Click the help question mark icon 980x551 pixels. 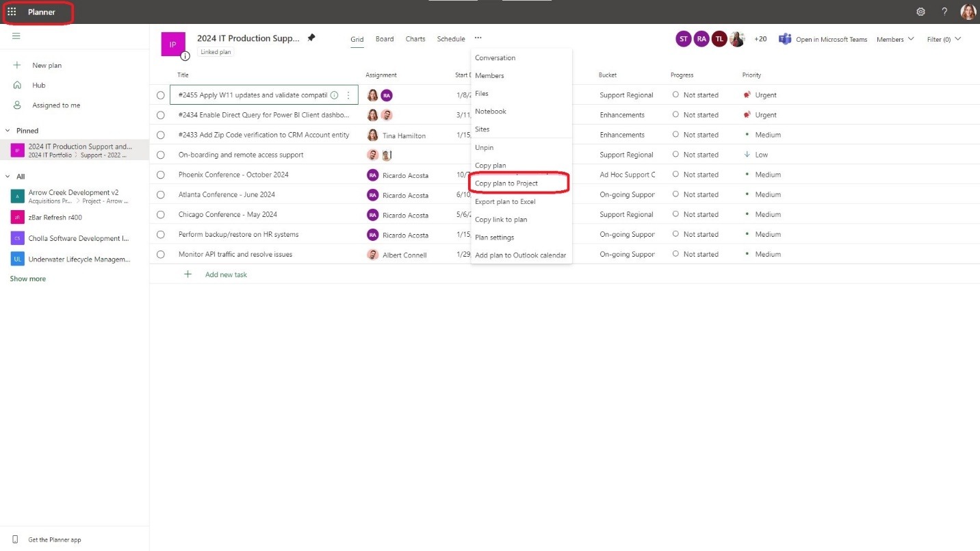(x=944, y=12)
